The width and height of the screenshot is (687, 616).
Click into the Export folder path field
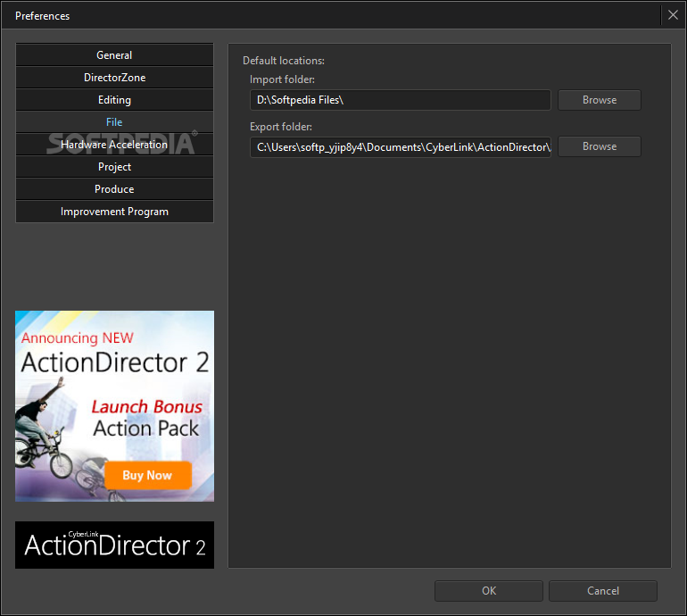(x=400, y=147)
